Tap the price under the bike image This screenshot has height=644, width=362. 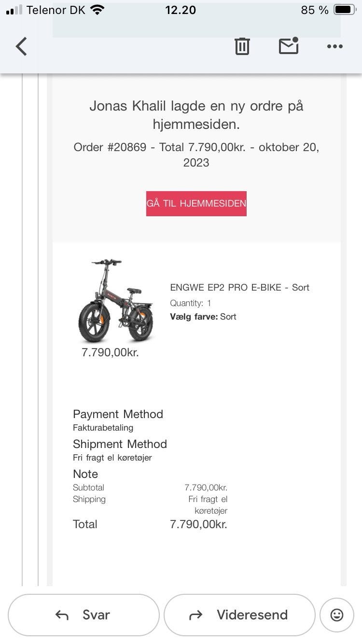pos(110,352)
